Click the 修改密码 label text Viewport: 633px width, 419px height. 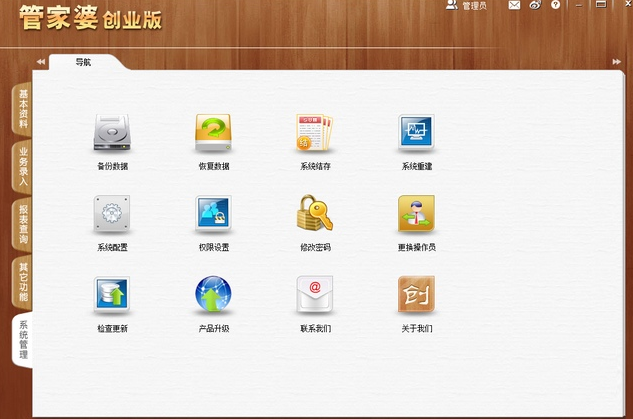315,247
